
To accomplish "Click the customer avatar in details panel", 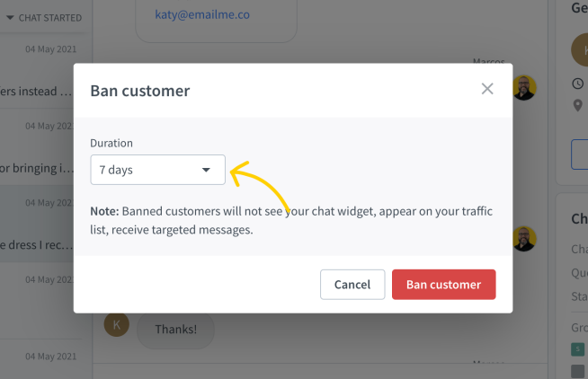I will pyautogui.click(x=580, y=49).
